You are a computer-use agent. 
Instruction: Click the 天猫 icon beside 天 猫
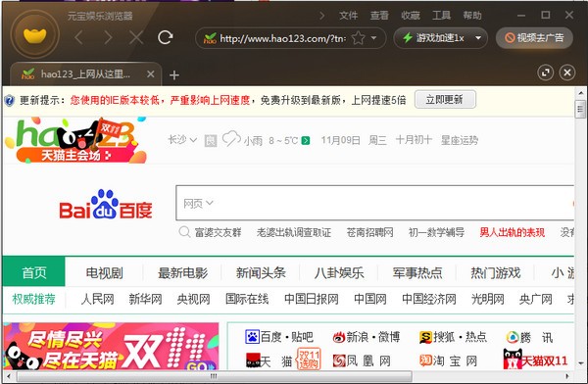click(x=253, y=360)
